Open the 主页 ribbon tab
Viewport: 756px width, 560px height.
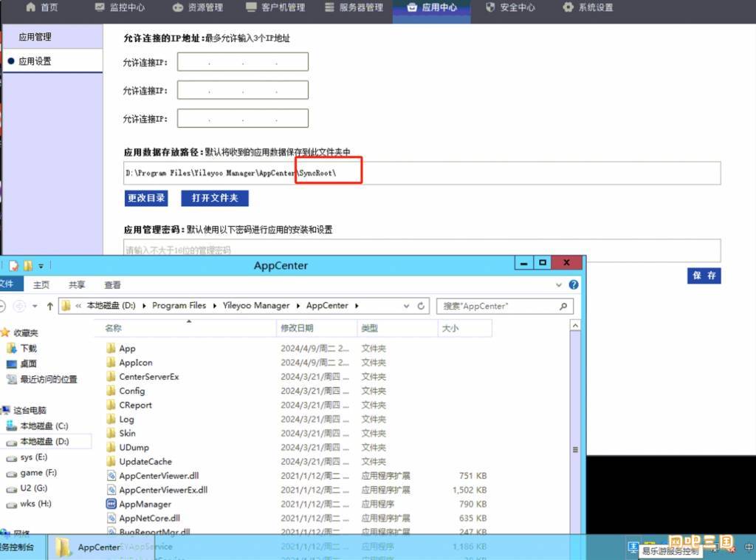point(41,284)
